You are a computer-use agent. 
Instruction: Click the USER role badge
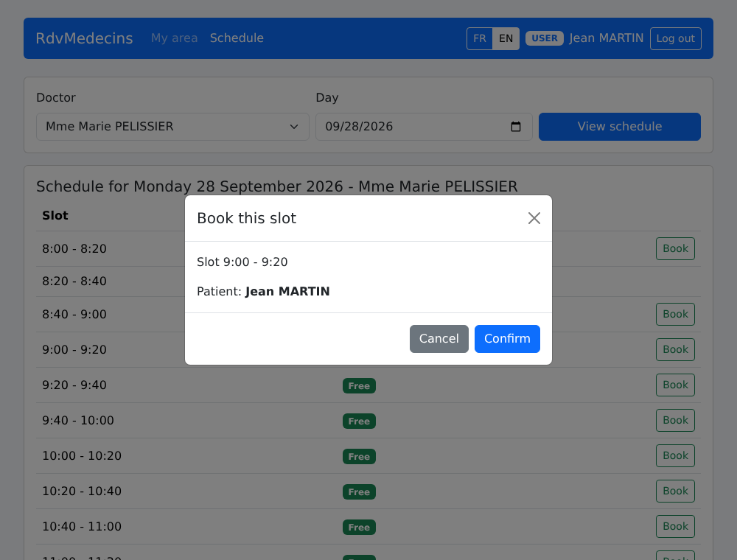click(x=545, y=38)
